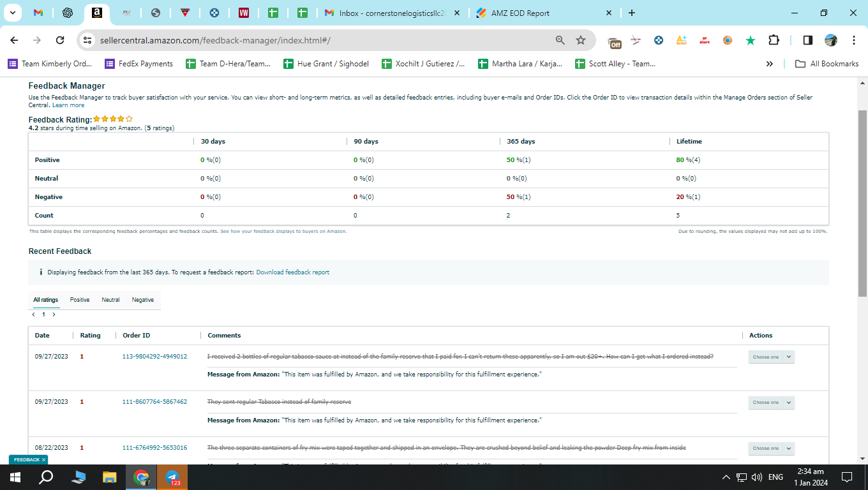Switch to the ChatGPT pinned tab

68,13
